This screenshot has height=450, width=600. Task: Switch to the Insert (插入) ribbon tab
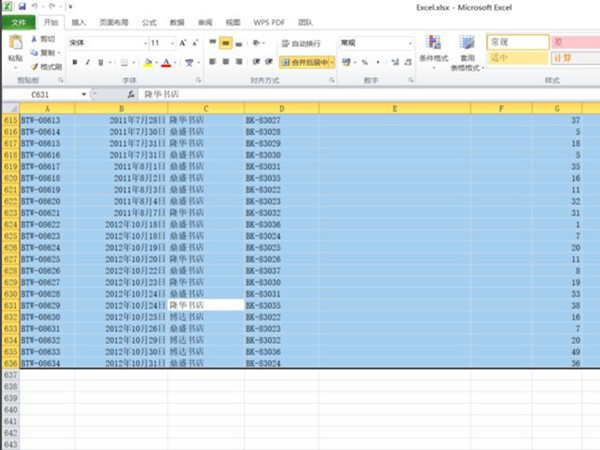[x=79, y=21]
